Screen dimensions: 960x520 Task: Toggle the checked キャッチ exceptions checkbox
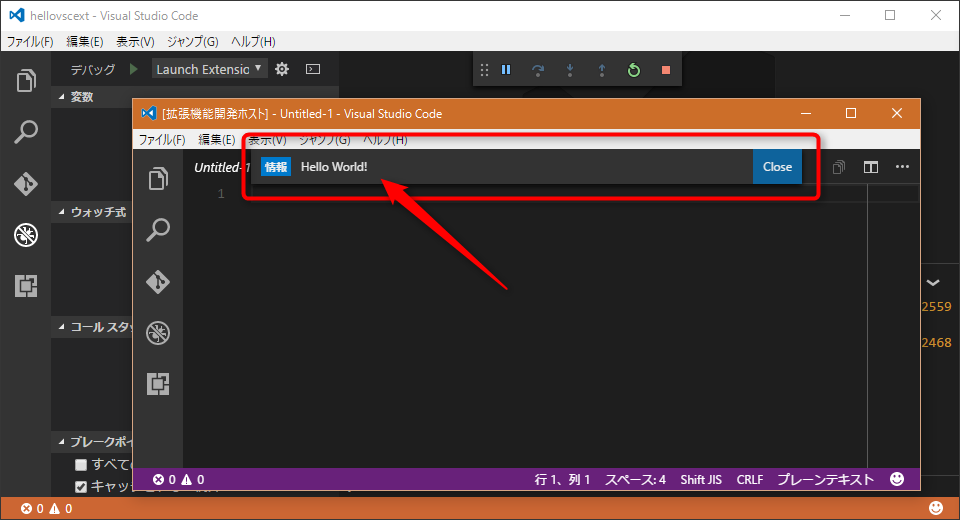[81, 487]
